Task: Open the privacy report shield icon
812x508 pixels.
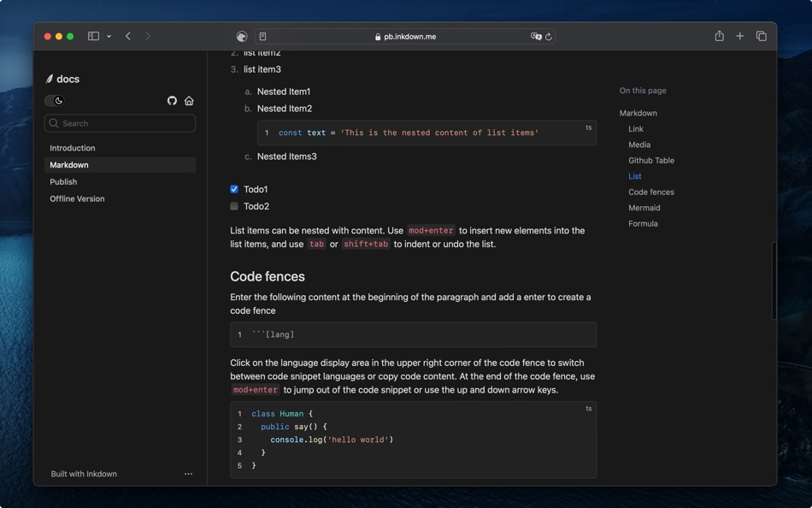Action: 242,36
